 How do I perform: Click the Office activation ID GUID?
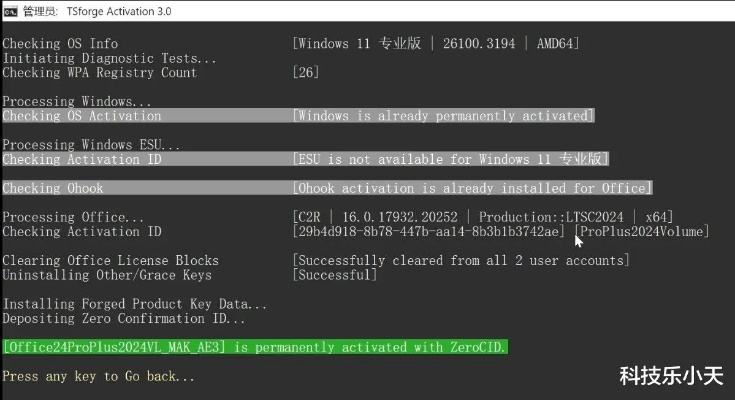[432, 232]
